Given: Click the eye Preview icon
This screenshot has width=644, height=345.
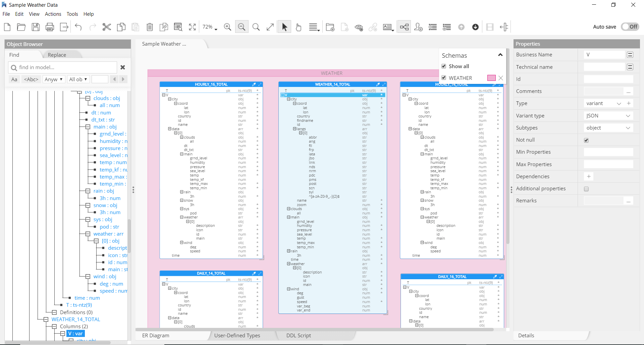Looking at the screenshot, I should (359, 27).
